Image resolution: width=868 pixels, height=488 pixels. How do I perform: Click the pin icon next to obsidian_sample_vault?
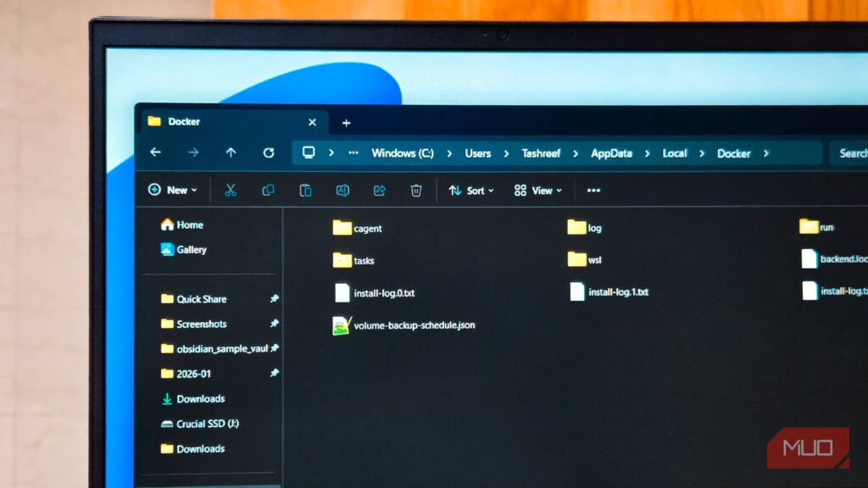point(274,348)
